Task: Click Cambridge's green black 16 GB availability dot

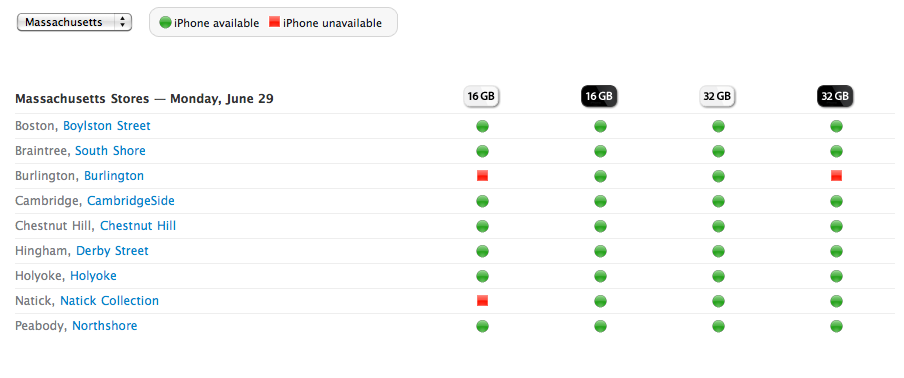Action: [600, 201]
